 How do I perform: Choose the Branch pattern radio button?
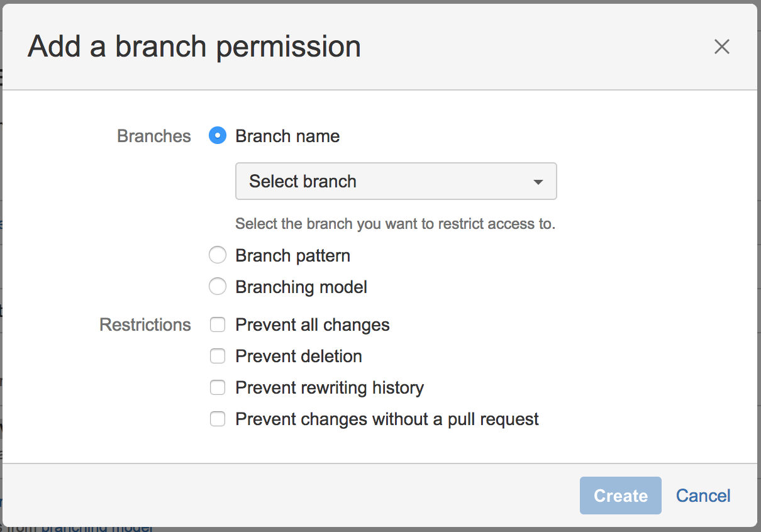click(218, 255)
